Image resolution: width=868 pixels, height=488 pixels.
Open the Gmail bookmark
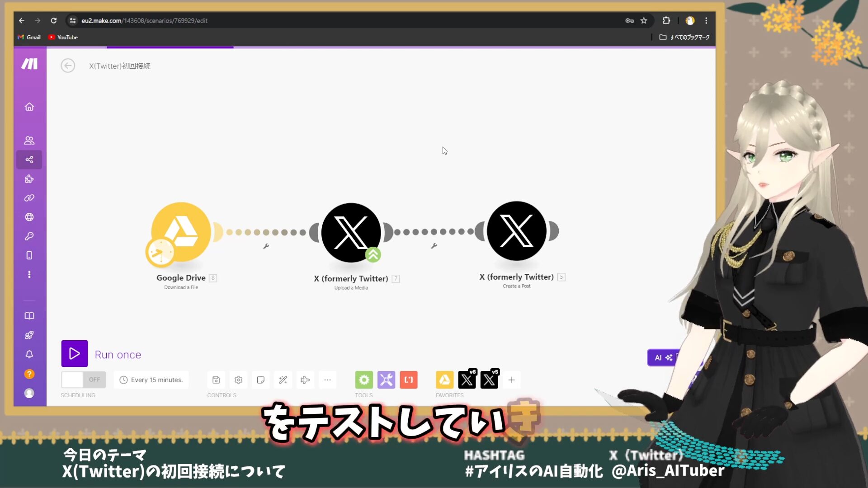point(29,37)
